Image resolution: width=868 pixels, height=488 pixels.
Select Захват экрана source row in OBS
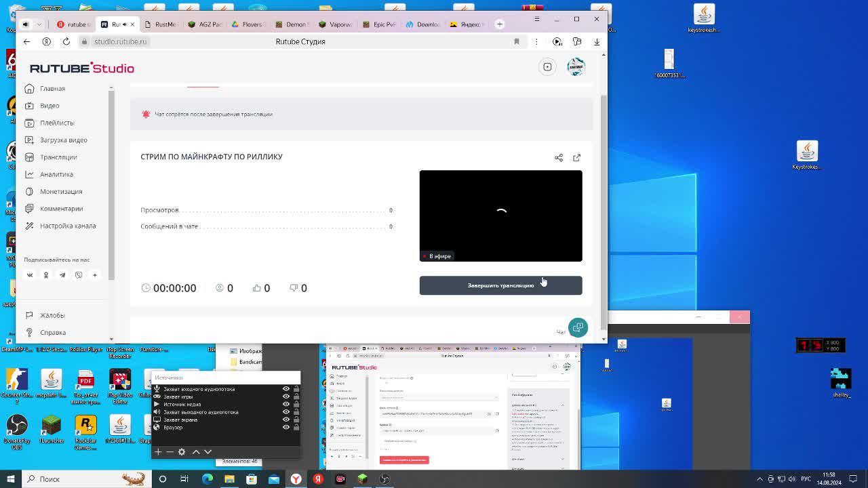coord(226,420)
